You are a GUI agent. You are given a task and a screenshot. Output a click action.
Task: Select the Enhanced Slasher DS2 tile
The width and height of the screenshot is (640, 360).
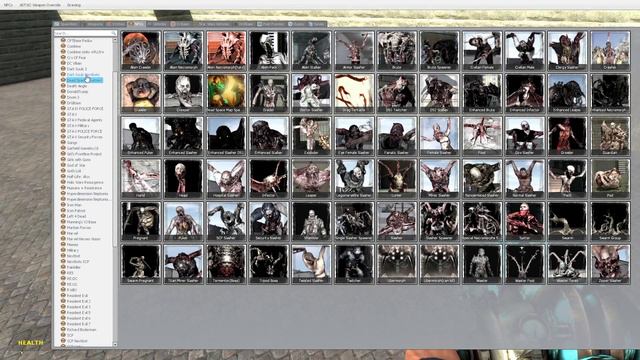[226, 136]
